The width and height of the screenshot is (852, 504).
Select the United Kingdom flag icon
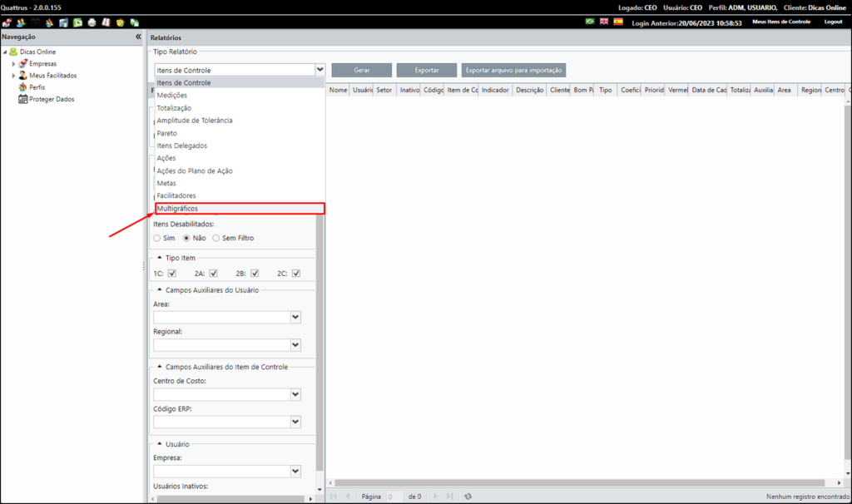(604, 22)
